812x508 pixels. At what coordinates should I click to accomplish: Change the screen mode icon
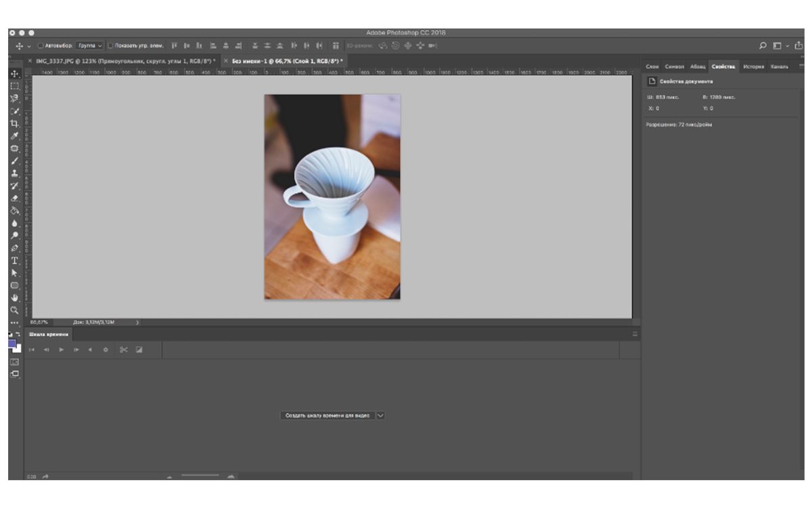coord(14,374)
